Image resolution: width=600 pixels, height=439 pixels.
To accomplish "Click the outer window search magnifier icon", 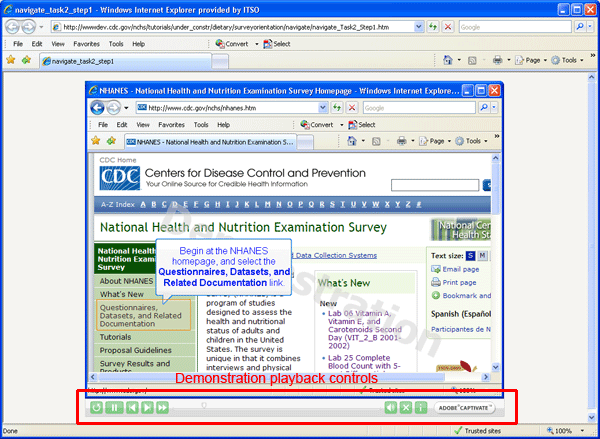I will [x=580, y=27].
